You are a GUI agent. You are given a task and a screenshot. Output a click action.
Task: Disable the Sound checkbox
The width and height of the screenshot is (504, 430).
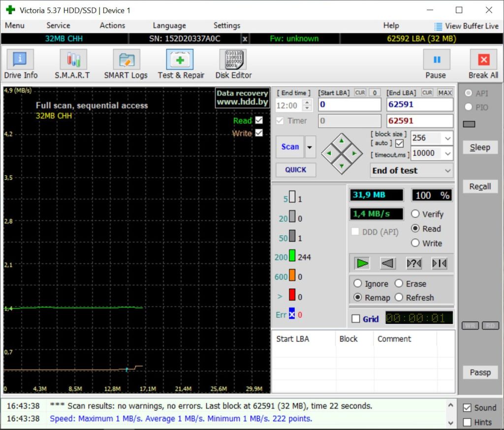point(467,408)
